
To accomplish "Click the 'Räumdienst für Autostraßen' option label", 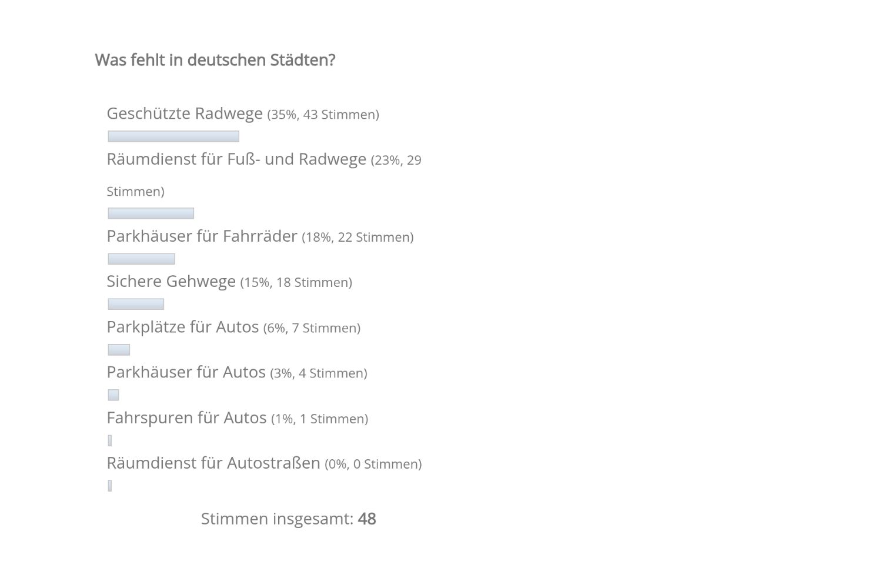I will coord(213,463).
